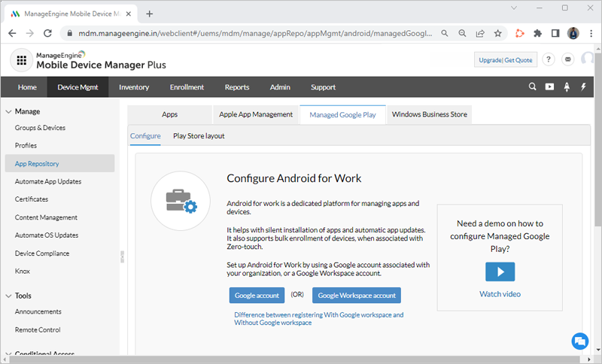The width and height of the screenshot is (602, 364).
Task: Click the help question mark icon
Action: point(549,60)
